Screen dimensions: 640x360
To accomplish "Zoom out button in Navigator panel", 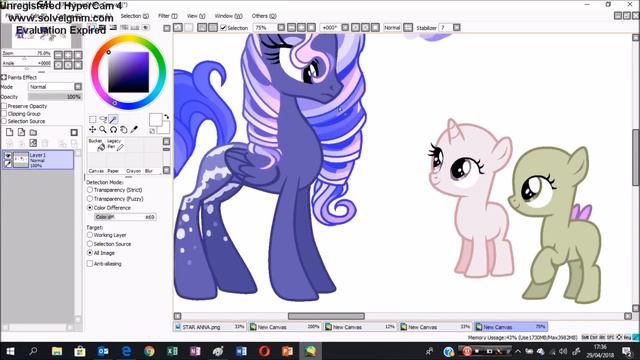I will coord(58,55).
